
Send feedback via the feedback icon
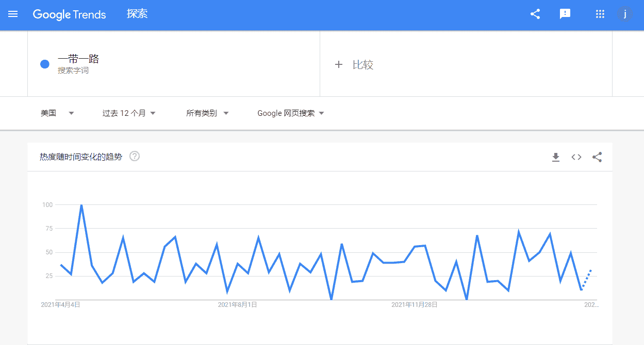(x=565, y=14)
